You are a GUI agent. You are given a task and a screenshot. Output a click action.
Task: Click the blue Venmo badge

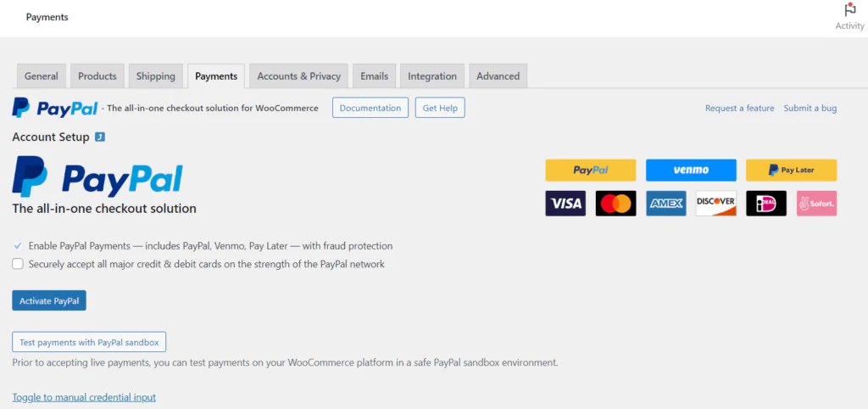click(691, 171)
